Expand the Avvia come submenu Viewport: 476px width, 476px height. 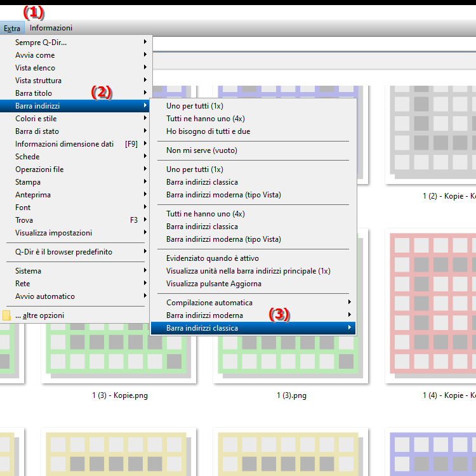pyautogui.click(x=75, y=55)
